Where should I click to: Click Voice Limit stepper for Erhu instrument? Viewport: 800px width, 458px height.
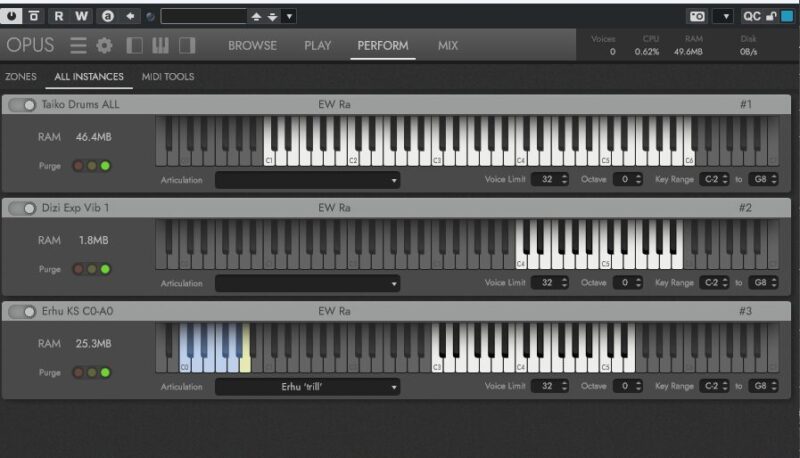pyautogui.click(x=564, y=387)
